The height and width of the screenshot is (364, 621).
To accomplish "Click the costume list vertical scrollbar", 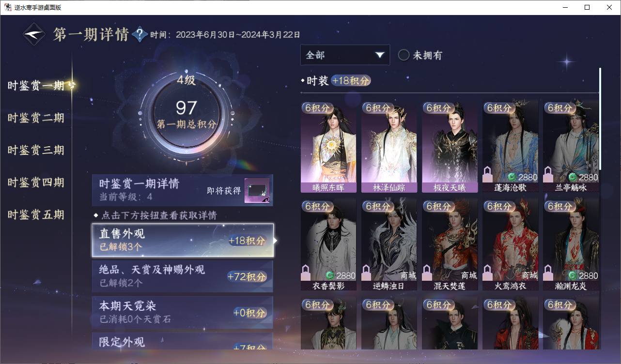I will pyautogui.click(x=600, y=119).
